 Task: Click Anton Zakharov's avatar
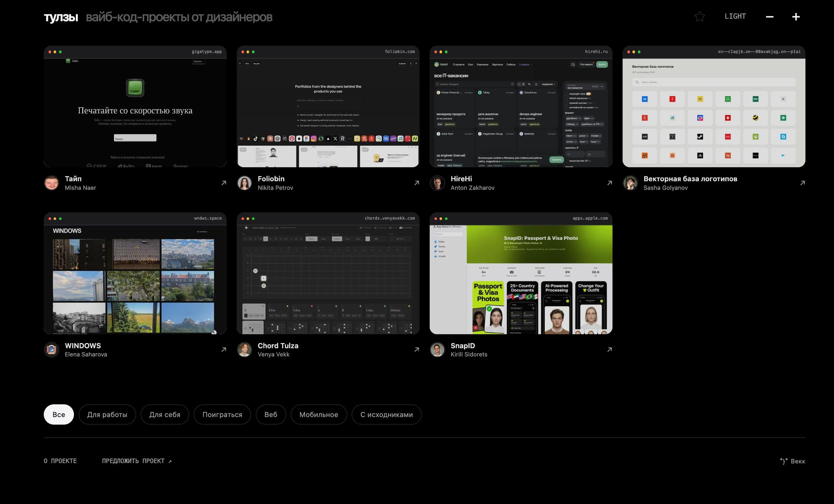tap(437, 183)
